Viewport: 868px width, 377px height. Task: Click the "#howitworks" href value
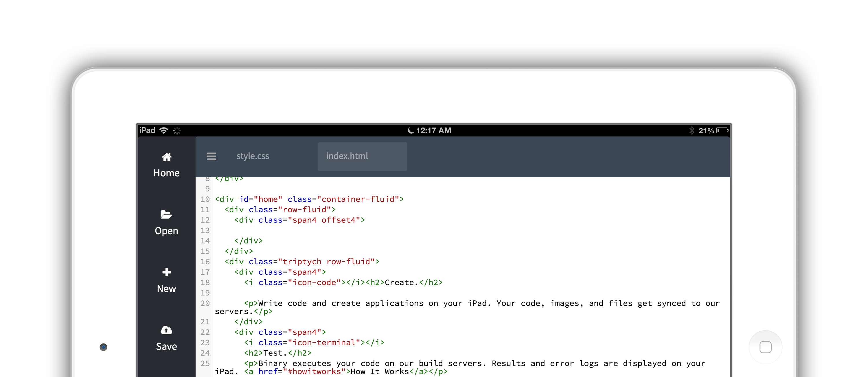pos(315,372)
